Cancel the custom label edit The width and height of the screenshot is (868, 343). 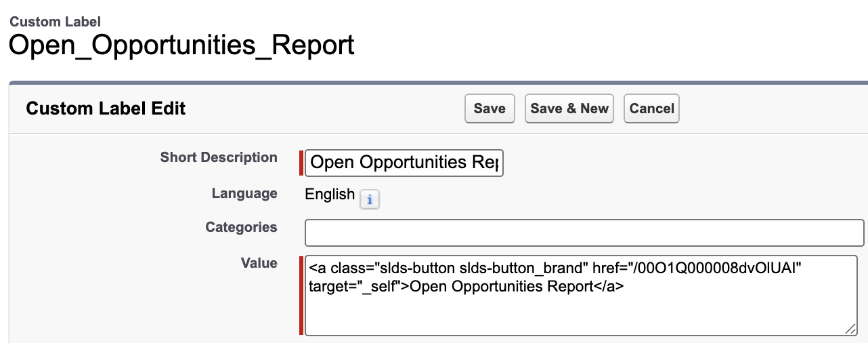[651, 108]
